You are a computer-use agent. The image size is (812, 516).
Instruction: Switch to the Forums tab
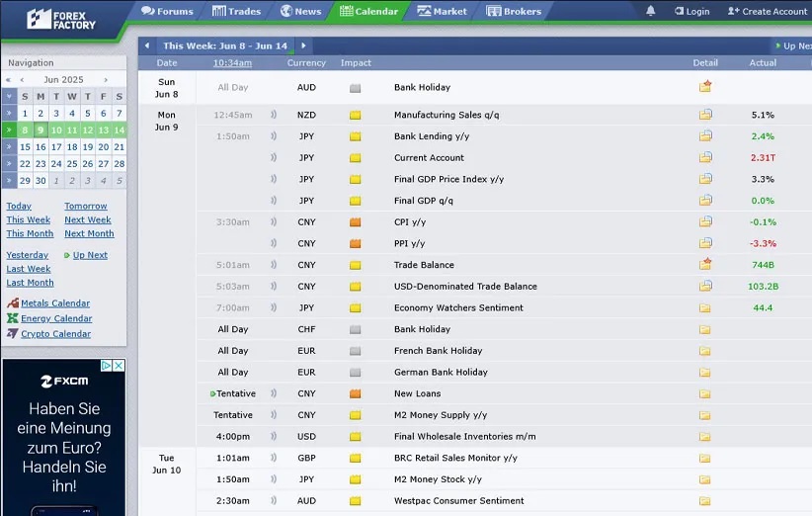(167, 12)
